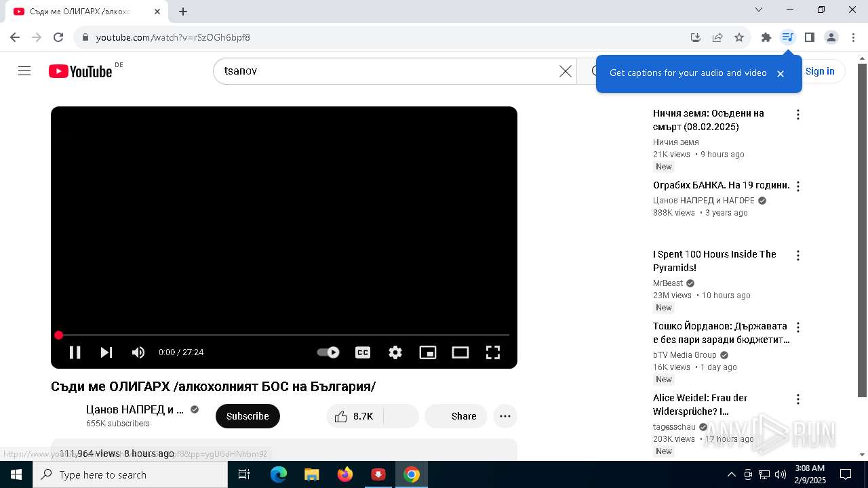
Task: Reload the current page
Action: tap(58, 37)
